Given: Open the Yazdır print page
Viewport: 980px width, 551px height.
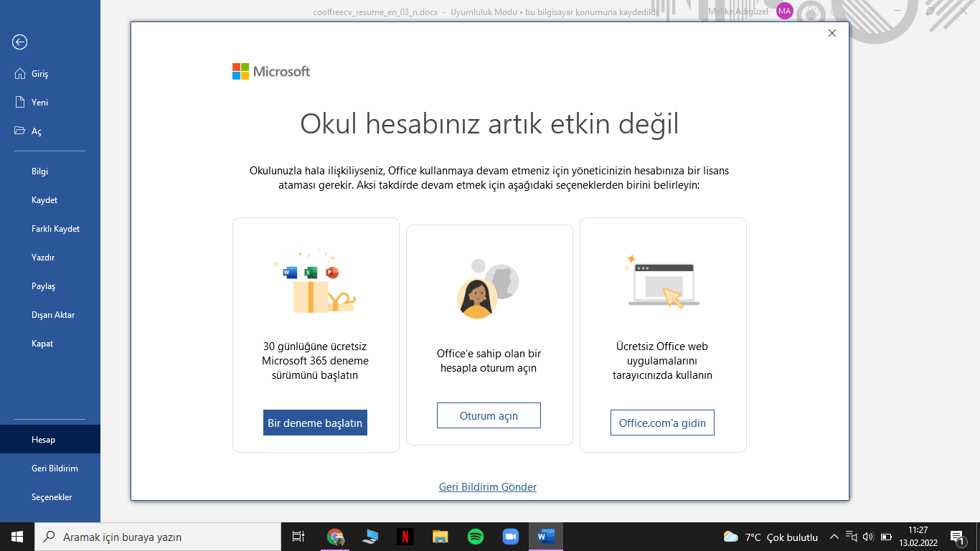Looking at the screenshot, I should 50,258.
